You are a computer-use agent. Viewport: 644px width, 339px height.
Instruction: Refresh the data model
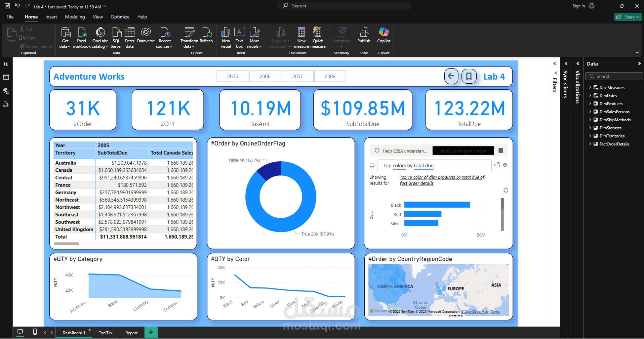(206, 35)
